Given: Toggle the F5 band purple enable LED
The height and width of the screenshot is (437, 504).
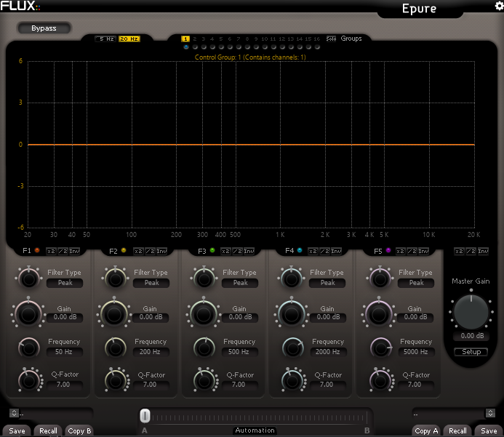Looking at the screenshot, I should click(388, 250).
